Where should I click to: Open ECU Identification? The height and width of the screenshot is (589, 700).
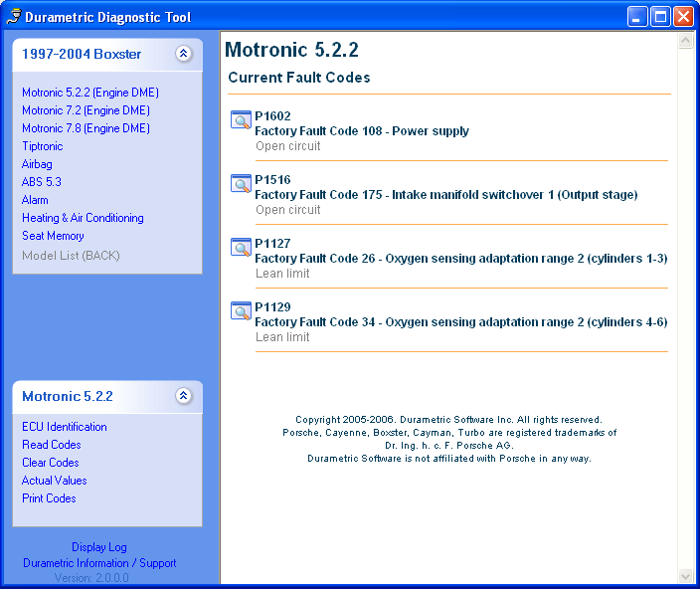click(65, 427)
